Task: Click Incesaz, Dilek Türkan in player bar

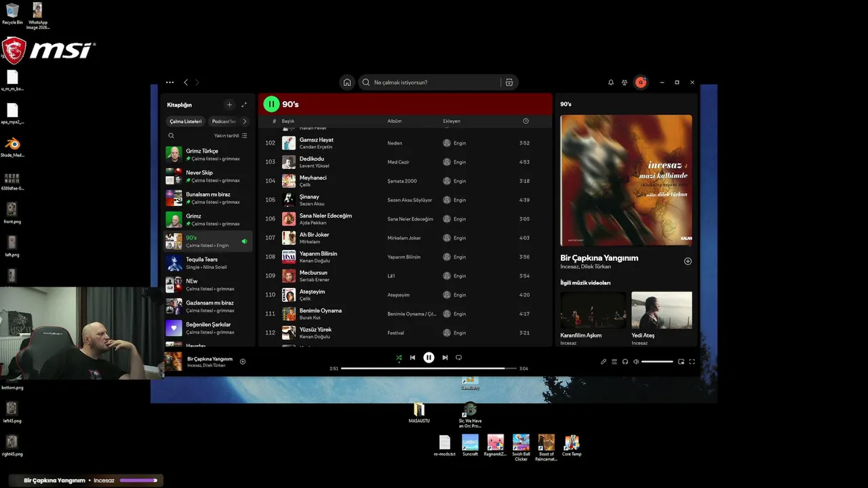Action: coord(206,365)
